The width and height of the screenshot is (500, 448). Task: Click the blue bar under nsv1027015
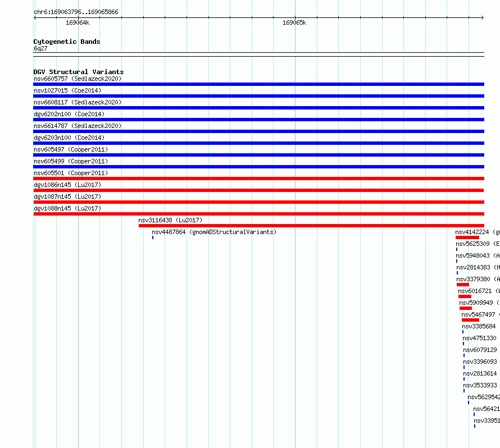(258, 96)
